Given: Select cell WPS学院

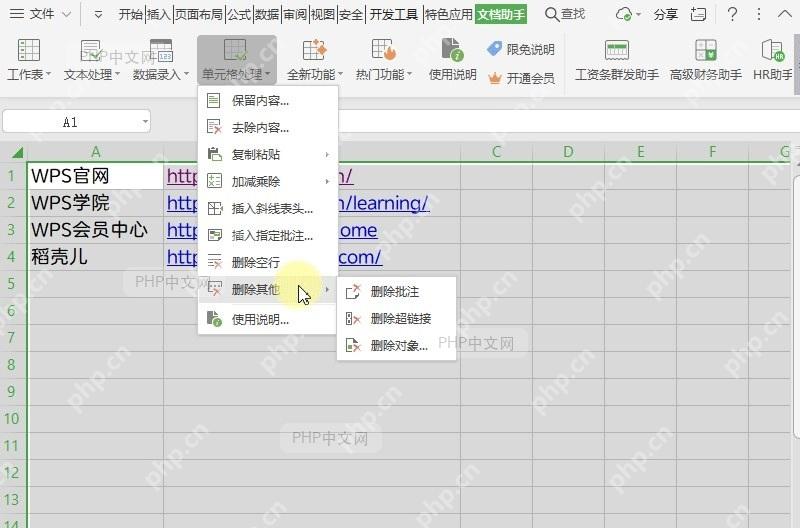Looking at the screenshot, I should pyautogui.click(x=95, y=203).
